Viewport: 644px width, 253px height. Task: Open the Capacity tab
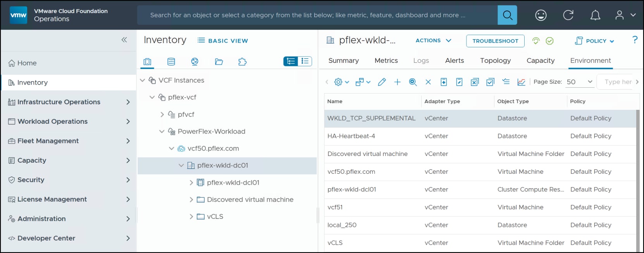click(541, 61)
